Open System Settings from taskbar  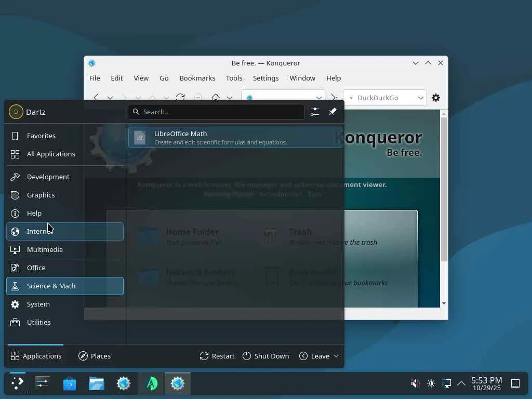point(43,383)
